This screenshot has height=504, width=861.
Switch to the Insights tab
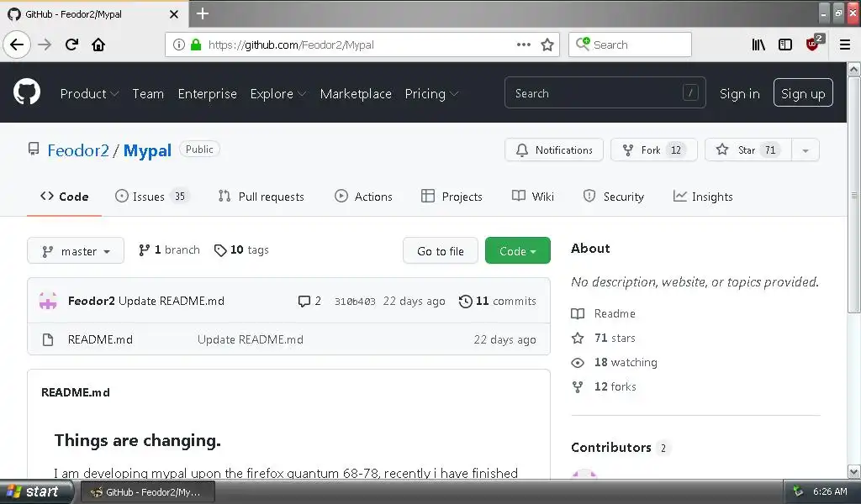click(x=703, y=197)
